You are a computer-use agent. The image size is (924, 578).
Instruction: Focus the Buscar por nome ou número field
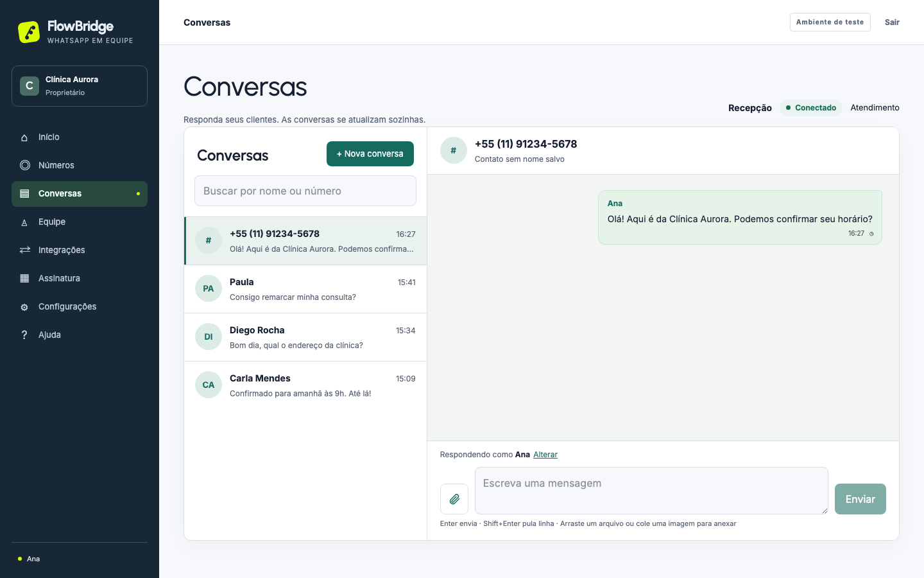[x=305, y=191]
